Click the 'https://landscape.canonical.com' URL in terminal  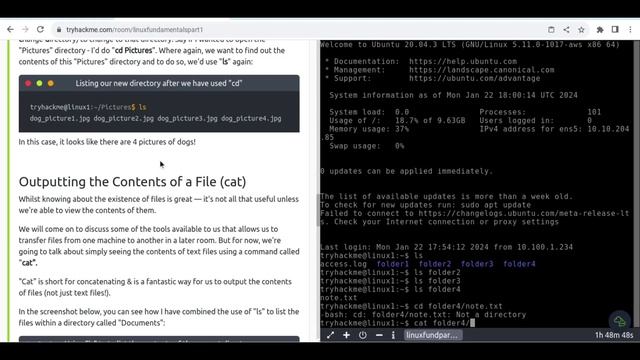pos(482,70)
